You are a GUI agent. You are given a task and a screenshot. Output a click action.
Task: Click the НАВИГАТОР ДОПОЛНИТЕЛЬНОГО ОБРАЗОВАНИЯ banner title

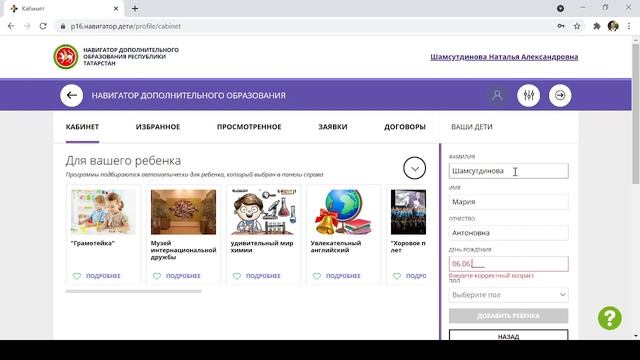[189, 96]
